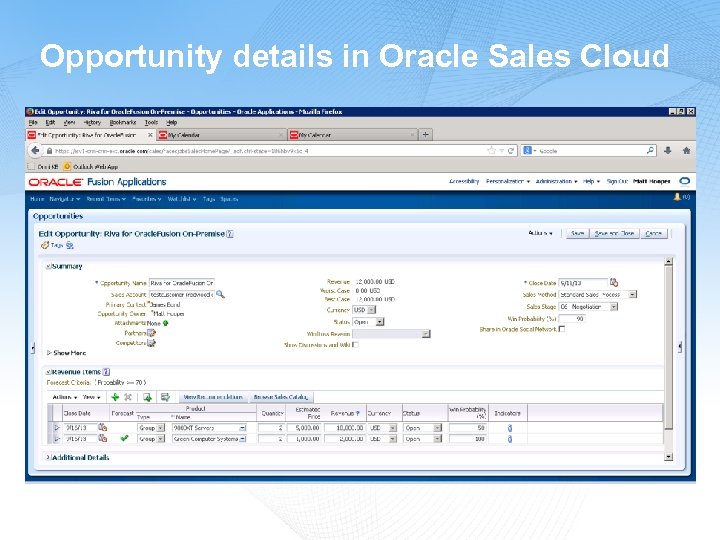Click the Partners edit icon
The width and height of the screenshot is (720, 540).
[152, 333]
